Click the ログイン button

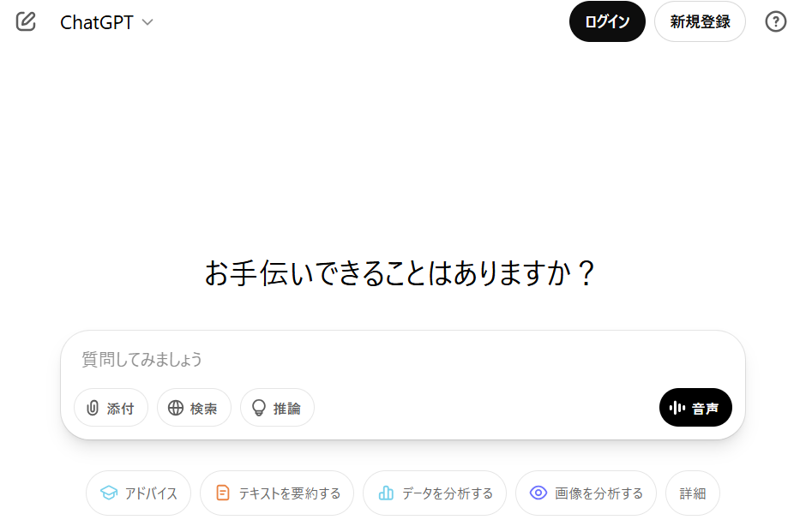click(607, 21)
